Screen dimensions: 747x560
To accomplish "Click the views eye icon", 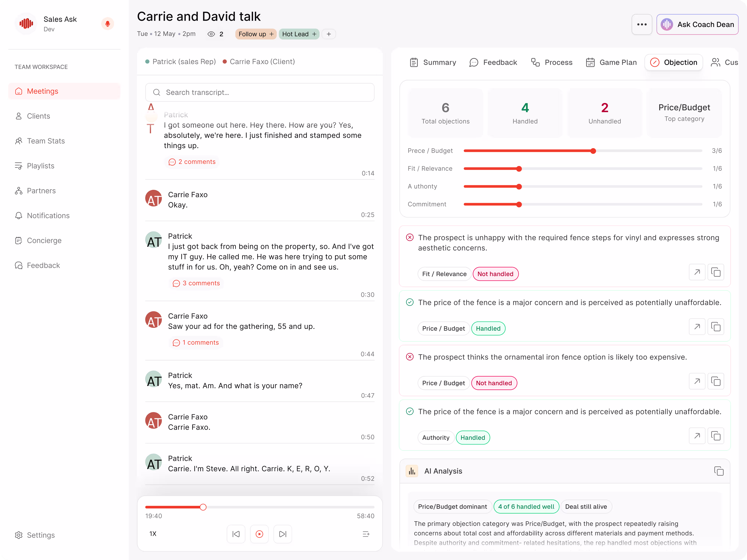I will coord(211,34).
